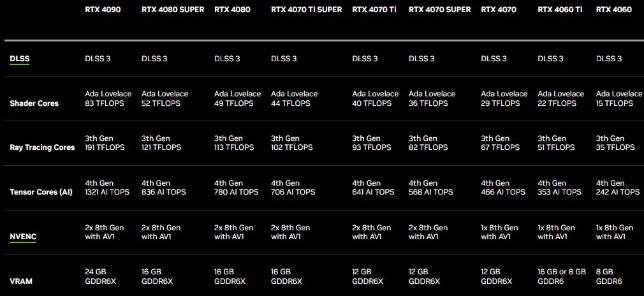Click the Shader Cores row label

coord(34,103)
